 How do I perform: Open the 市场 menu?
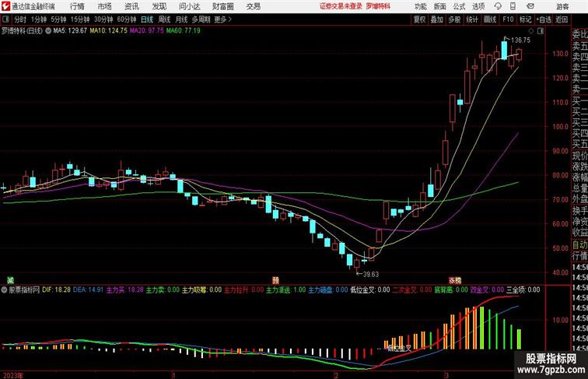104,6
